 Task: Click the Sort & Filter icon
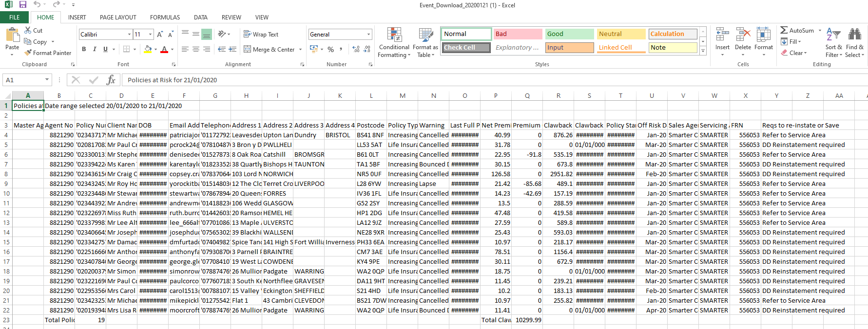coord(833,35)
